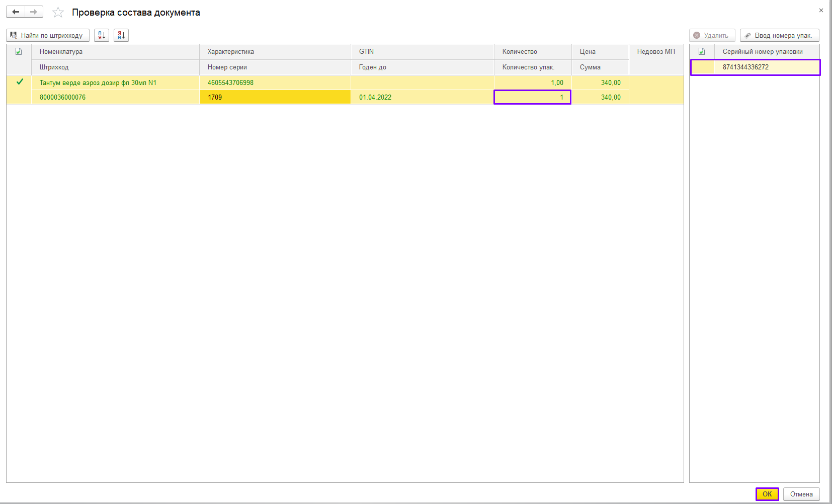Click the checked-document icon in serial number table header
The image size is (832, 504).
click(702, 51)
